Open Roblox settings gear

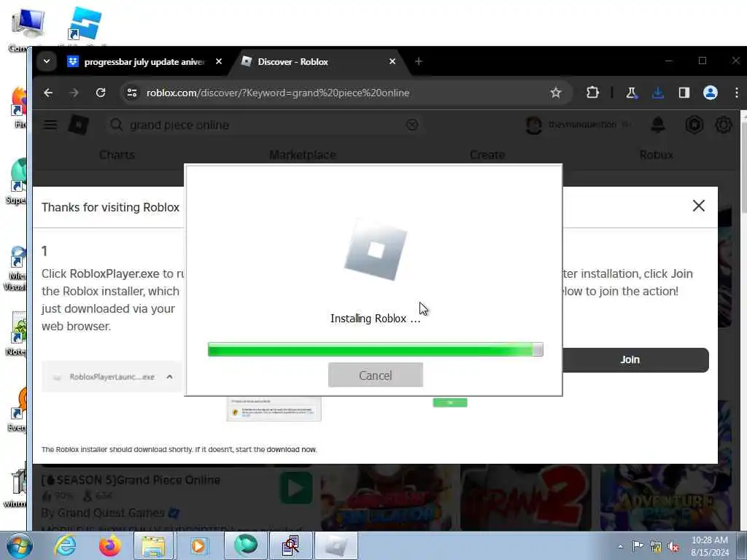click(x=723, y=125)
